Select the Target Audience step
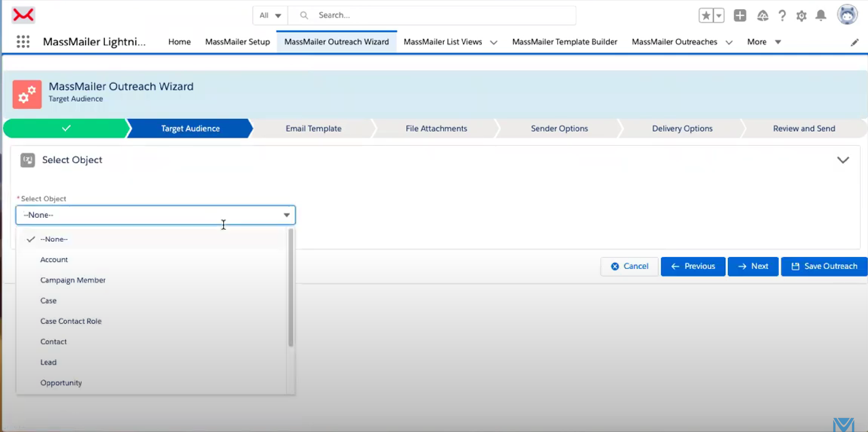 190,128
